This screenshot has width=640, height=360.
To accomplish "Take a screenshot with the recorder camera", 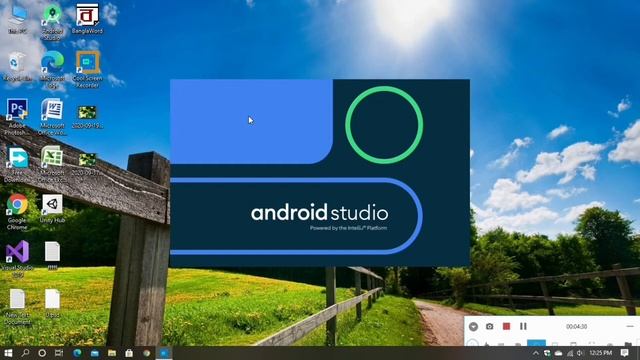I will point(489,327).
